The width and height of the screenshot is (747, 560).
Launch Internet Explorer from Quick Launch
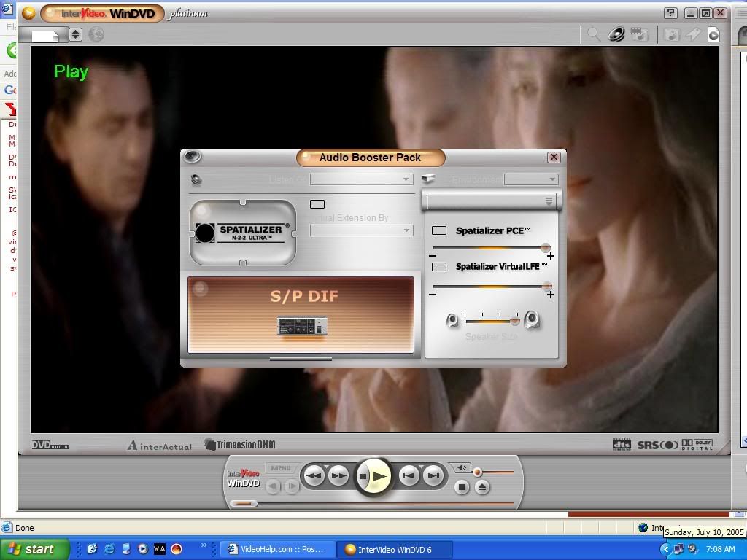(109, 549)
